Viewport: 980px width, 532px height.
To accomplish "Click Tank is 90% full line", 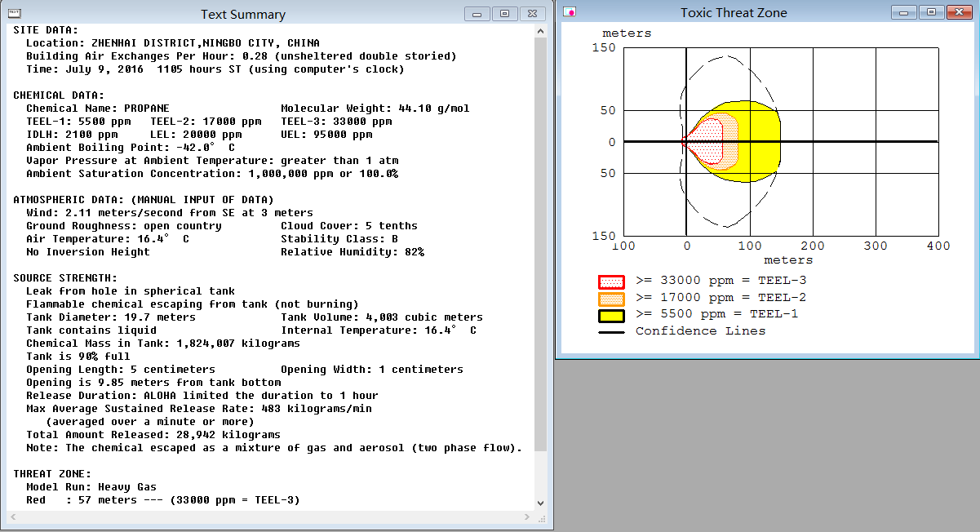I will tap(78, 357).
